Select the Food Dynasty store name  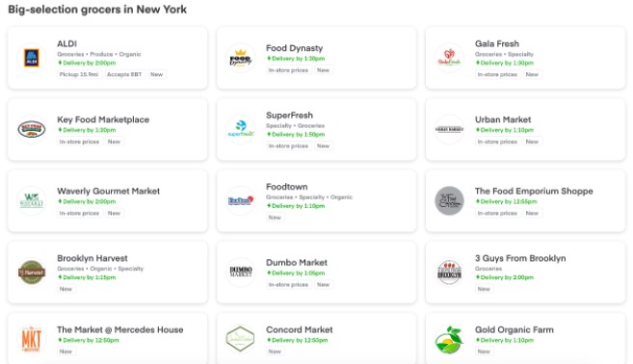[x=294, y=48]
